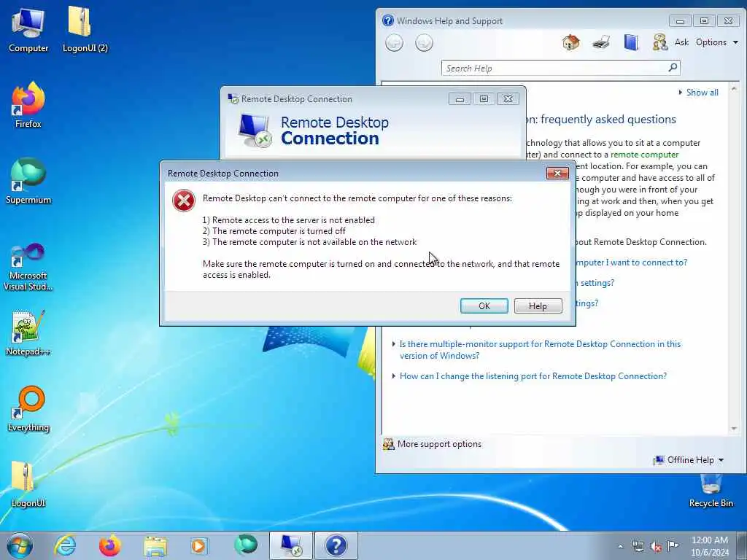747x560 pixels.
Task: Launch Internet Explorer from taskbar
Action: click(65, 545)
